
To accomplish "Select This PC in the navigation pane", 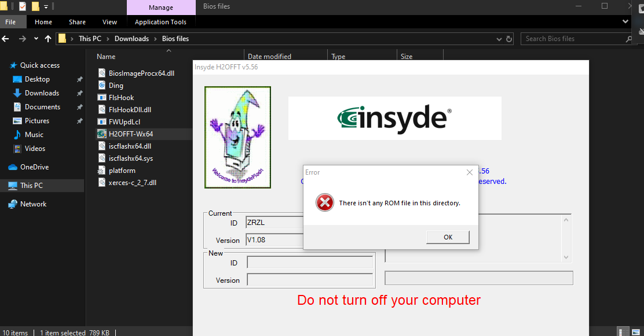I will pos(31,186).
